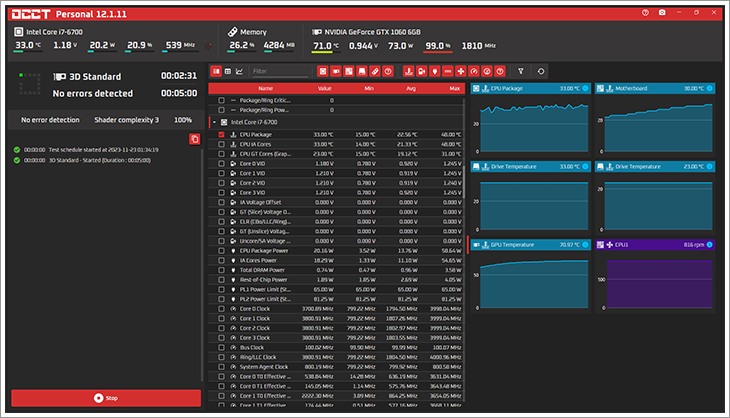
Task: Toggle the clock speed sensor filter icon
Action: (473, 71)
